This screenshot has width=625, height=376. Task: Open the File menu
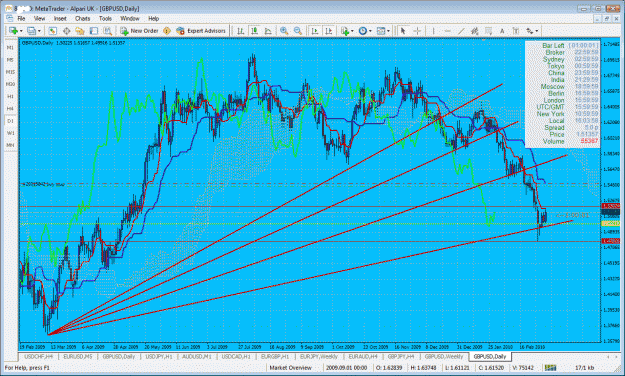tap(21, 18)
